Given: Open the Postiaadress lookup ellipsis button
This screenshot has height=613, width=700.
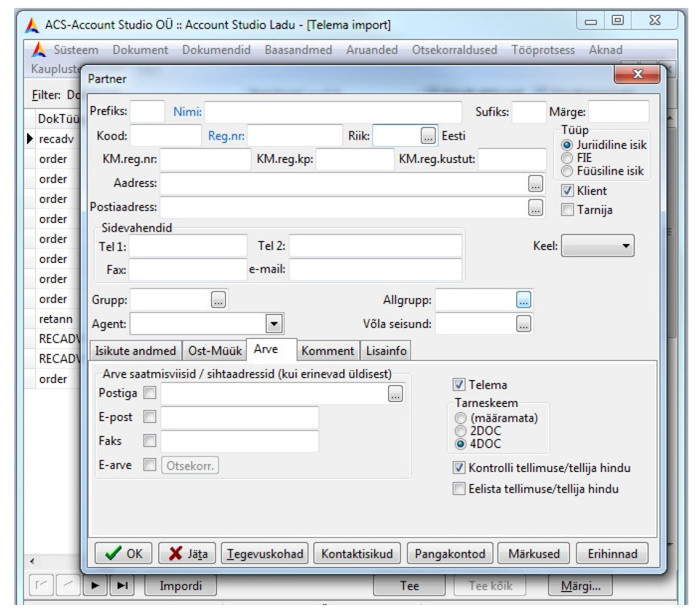Looking at the screenshot, I should (x=535, y=207).
